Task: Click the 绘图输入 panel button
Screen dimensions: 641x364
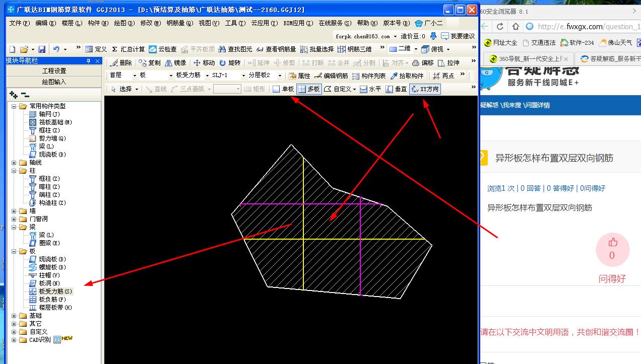Action: (54, 82)
